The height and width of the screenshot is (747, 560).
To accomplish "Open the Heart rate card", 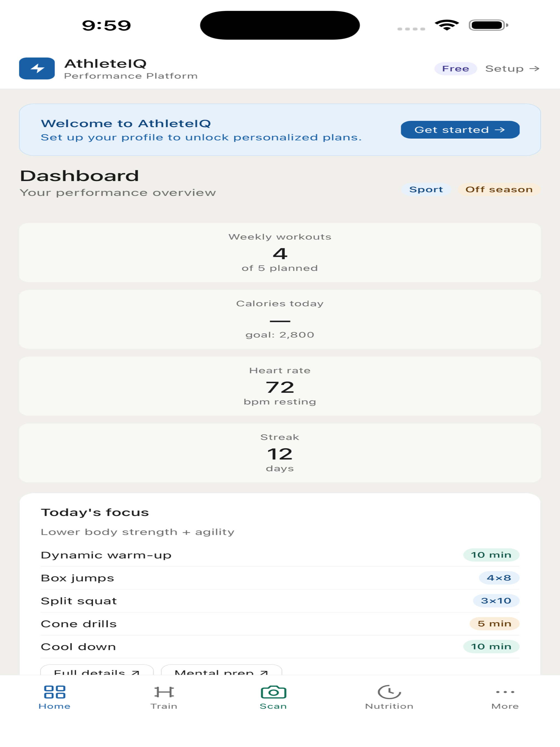I will pos(280,386).
